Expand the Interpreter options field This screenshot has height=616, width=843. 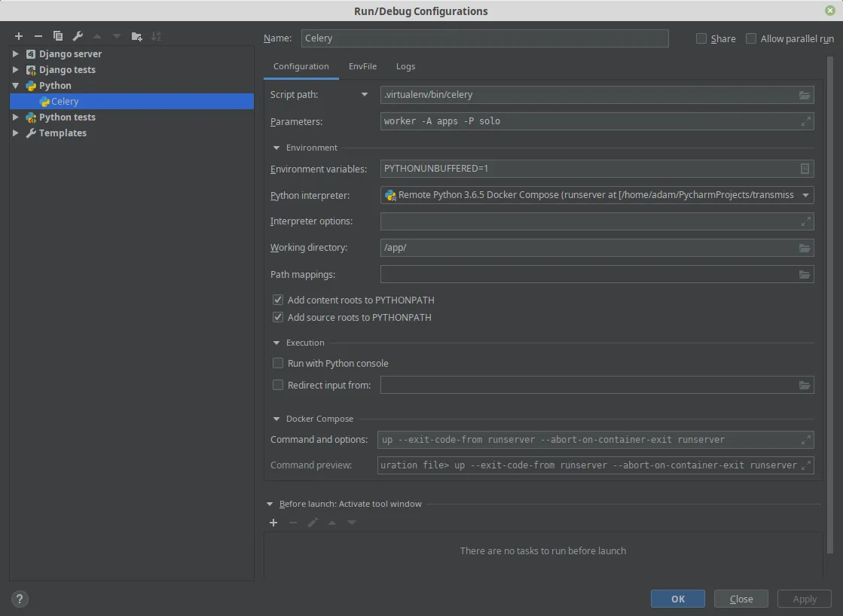805,221
